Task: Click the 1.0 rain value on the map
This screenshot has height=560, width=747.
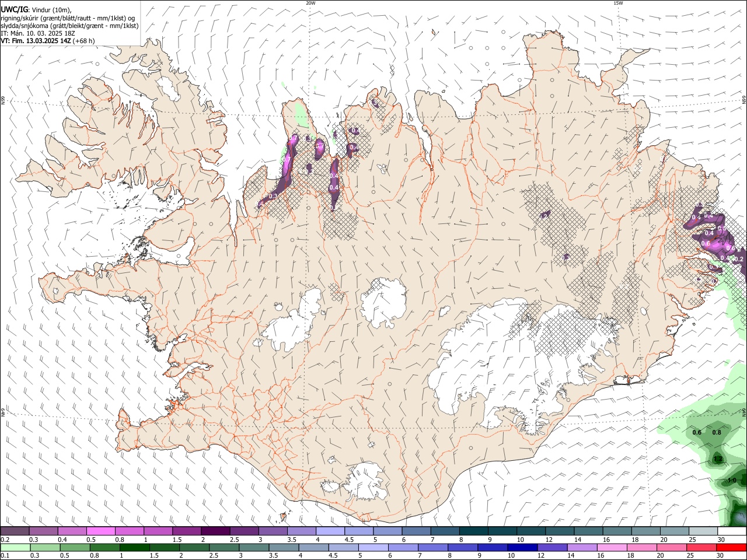Action: [732, 481]
